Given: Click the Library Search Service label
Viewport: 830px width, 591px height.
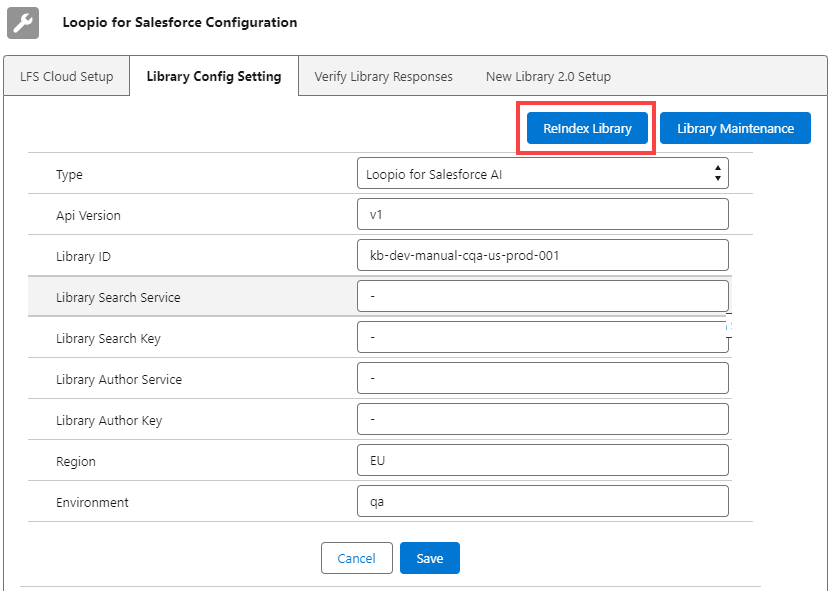Looking at the screenshot, I should click(118, 298).
